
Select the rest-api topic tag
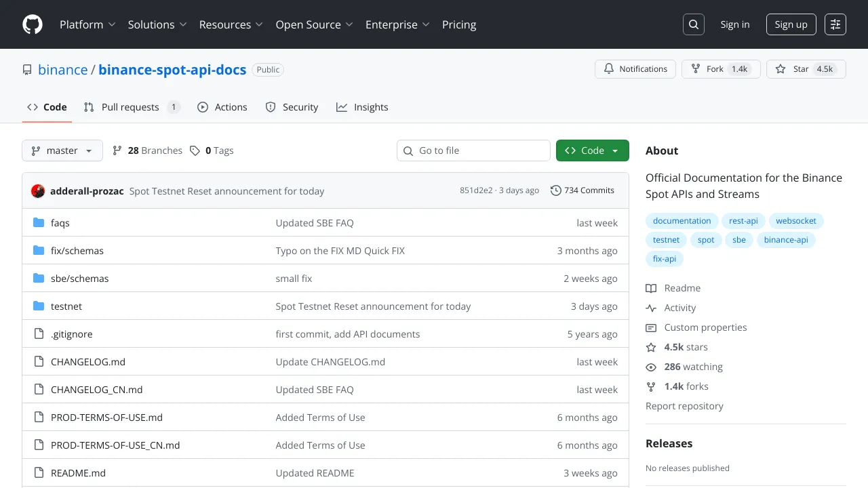coord(744,221)
